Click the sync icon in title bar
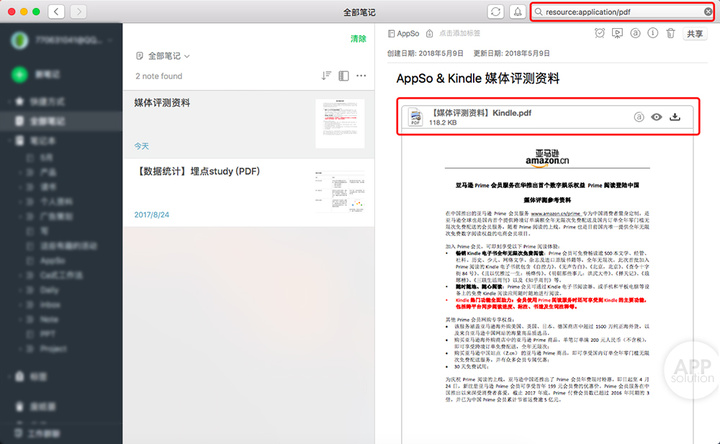Image resolution: width=720 pixels, height=444 pixels. tap(495, 11)
